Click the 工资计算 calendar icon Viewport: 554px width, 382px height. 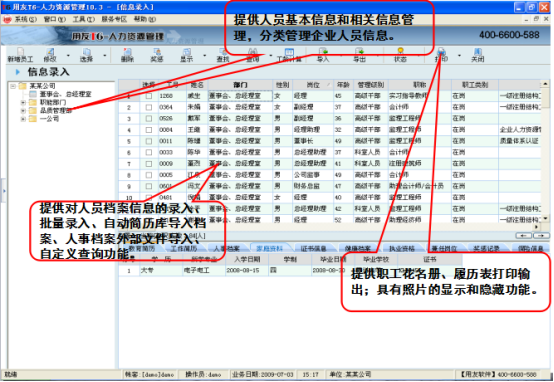point(289,52)
